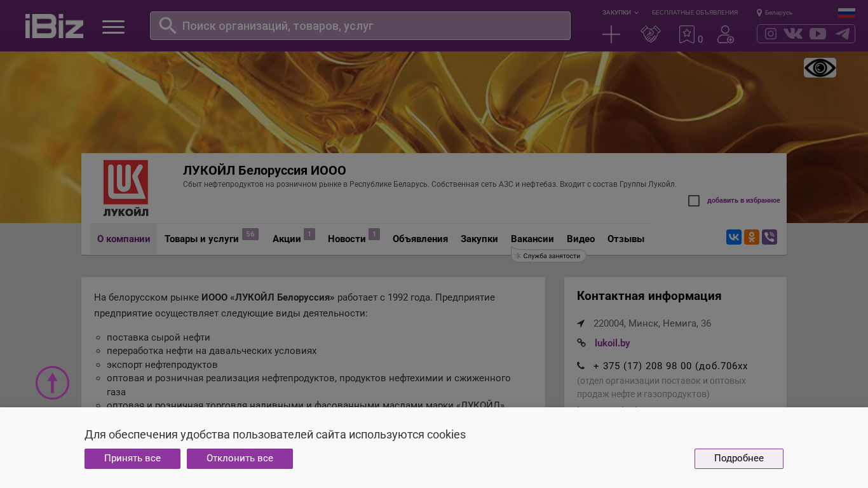The image size is (868, 488).
Task: Open the handshake partnership icon
Action: pyautogui.click(x=651, y=34)
